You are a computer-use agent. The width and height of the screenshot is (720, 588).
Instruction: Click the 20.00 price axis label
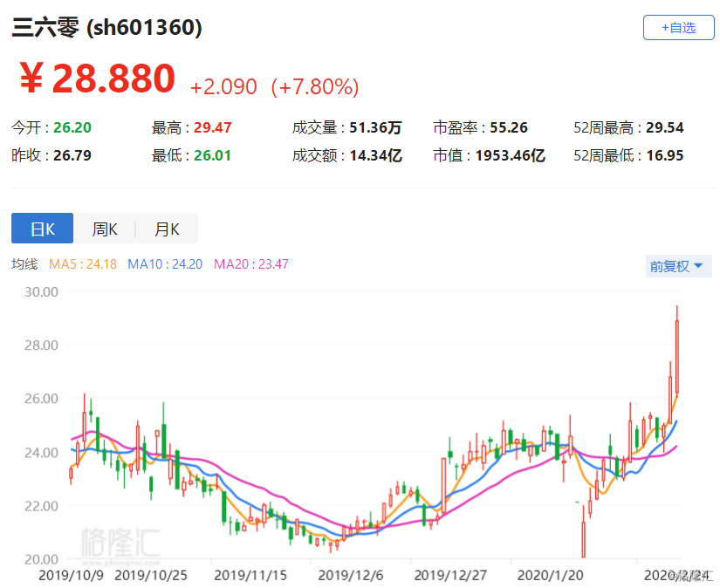41,559
